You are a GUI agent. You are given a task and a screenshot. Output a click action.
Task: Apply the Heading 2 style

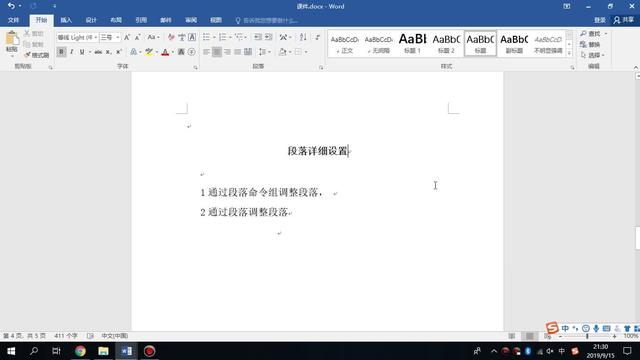point(446,43)
